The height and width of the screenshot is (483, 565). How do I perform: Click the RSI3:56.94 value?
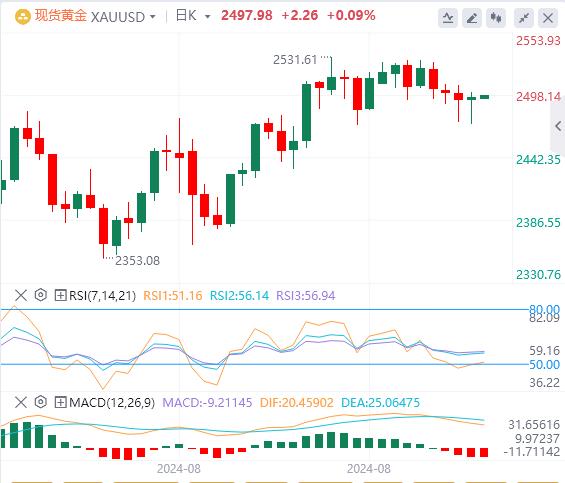point(306,296)
